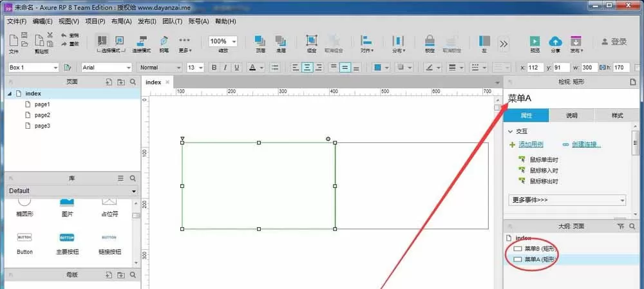The width and height of the screenshot is (644, 289).
Task: Click the paint format icon beside Box 1
Action: [68, 68]
